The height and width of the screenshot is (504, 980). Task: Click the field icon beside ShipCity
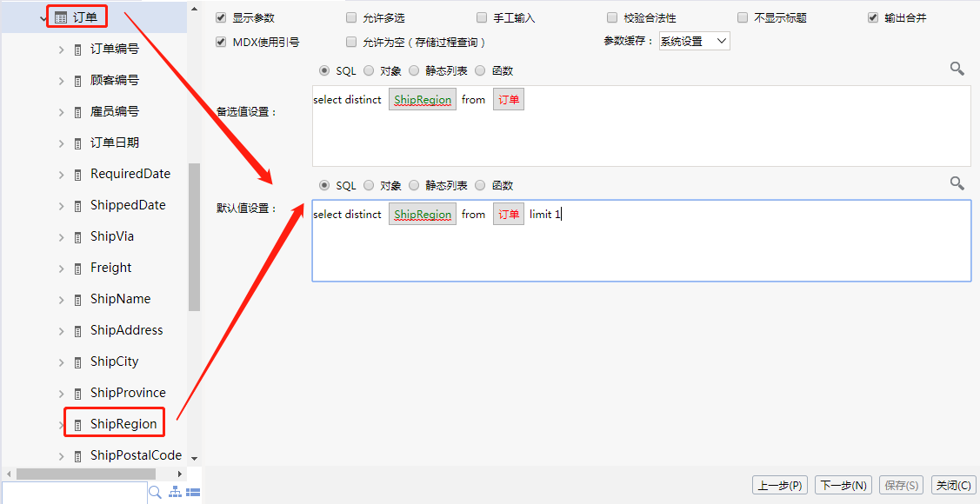tap(78, 361)
